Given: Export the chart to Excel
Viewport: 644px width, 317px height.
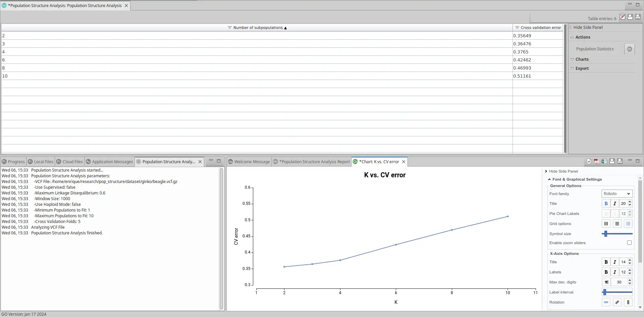Looking at the screenshot, I should click(604, 162).
